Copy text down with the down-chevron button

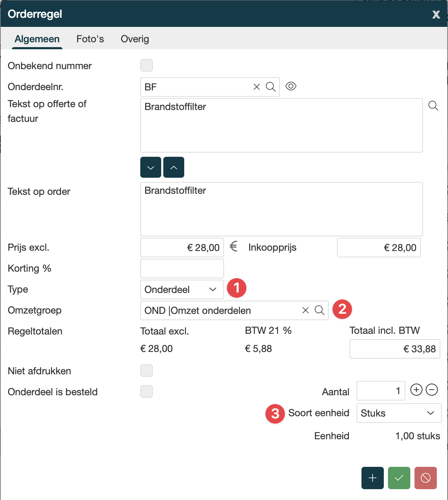tap(151, 168)
